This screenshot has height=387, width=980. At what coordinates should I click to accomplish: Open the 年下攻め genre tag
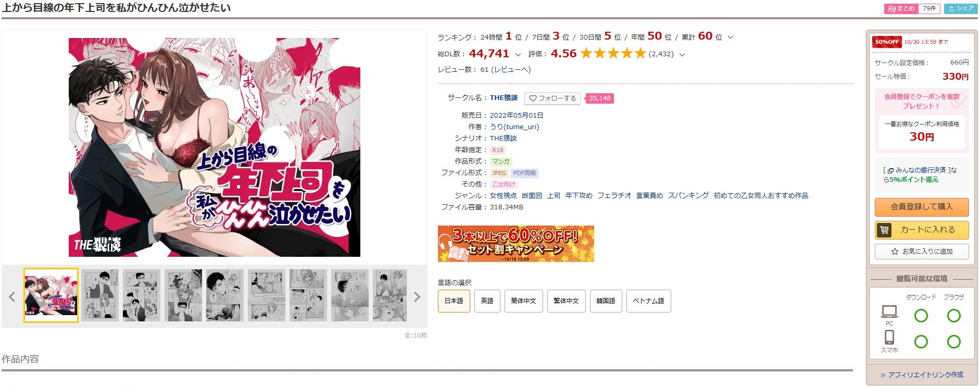pos(579,195)
